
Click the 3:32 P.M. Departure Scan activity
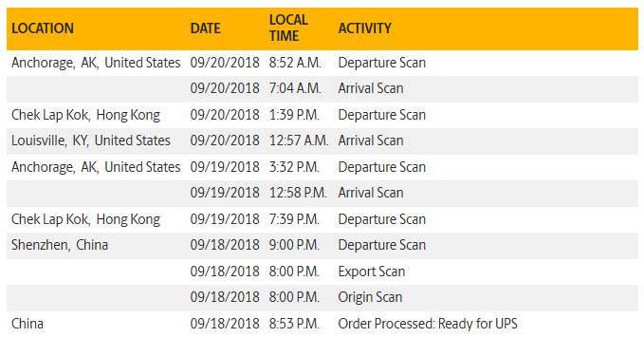click(x=381, y=167)
